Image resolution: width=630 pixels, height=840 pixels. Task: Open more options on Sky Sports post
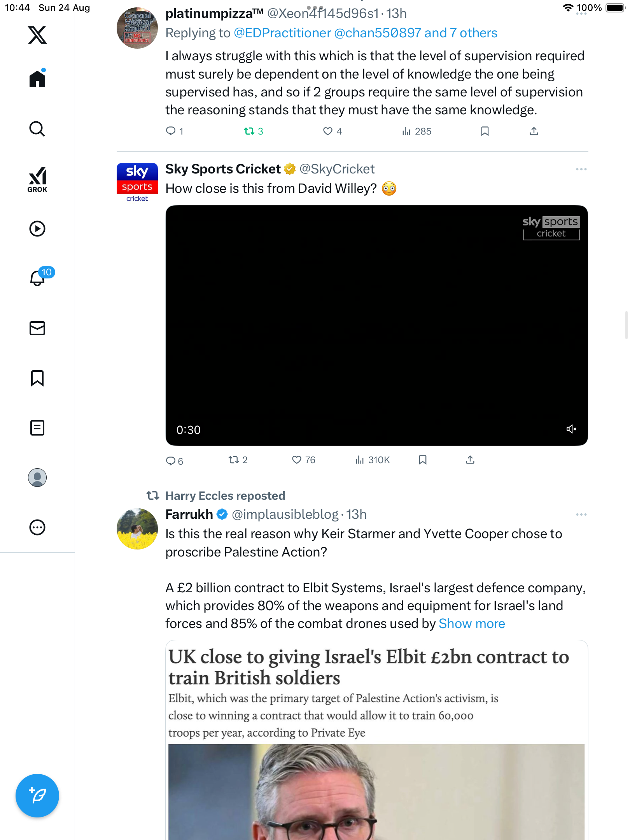[581, 169]
